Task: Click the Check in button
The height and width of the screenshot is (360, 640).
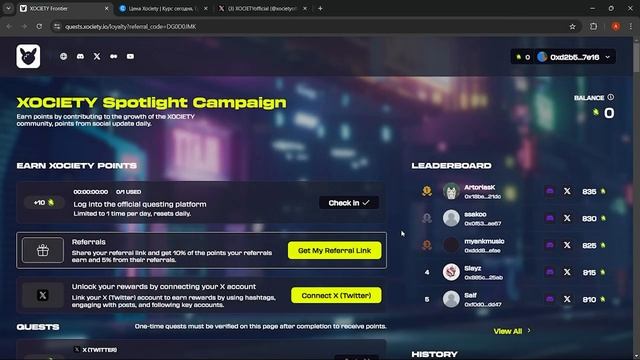Action: (x=349, y=203)
